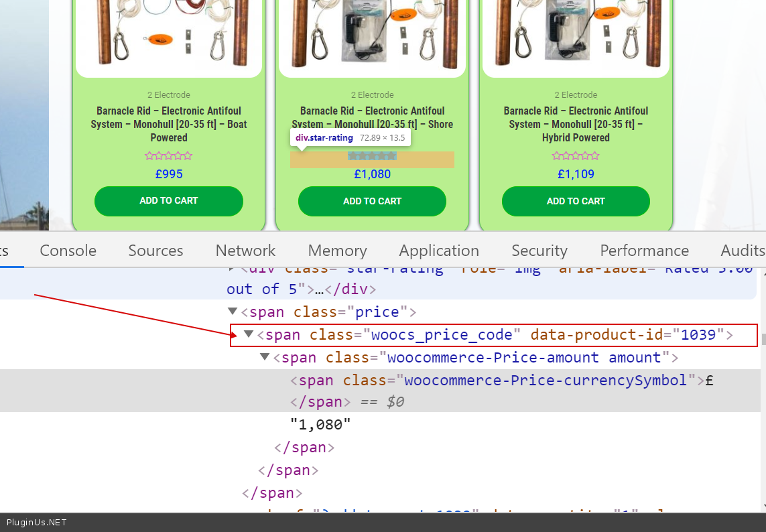Add the £995 Boat Powered system to cart
766x532 pixels.
point(169,201)
